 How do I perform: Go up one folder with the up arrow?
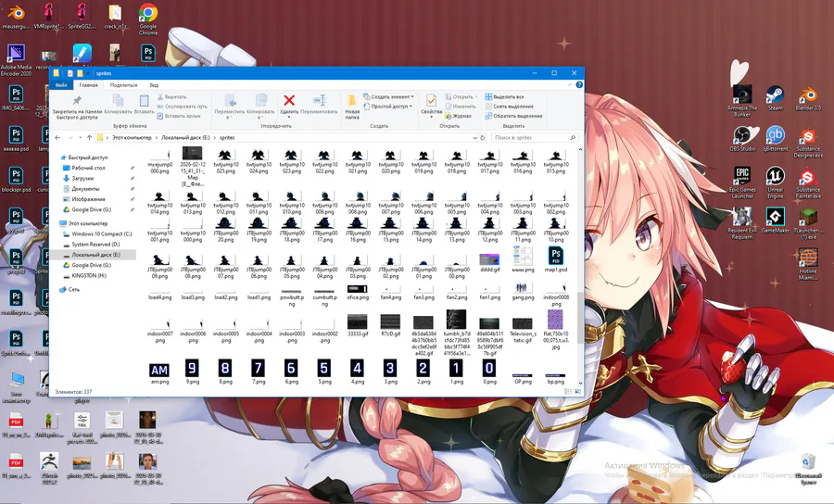[89, 138]
